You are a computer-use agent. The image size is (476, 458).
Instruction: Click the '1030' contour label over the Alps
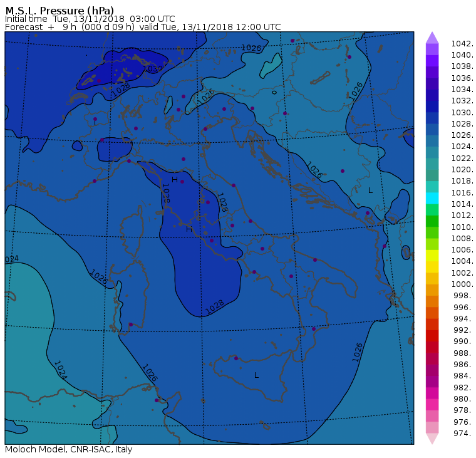(x=153, y=69)
